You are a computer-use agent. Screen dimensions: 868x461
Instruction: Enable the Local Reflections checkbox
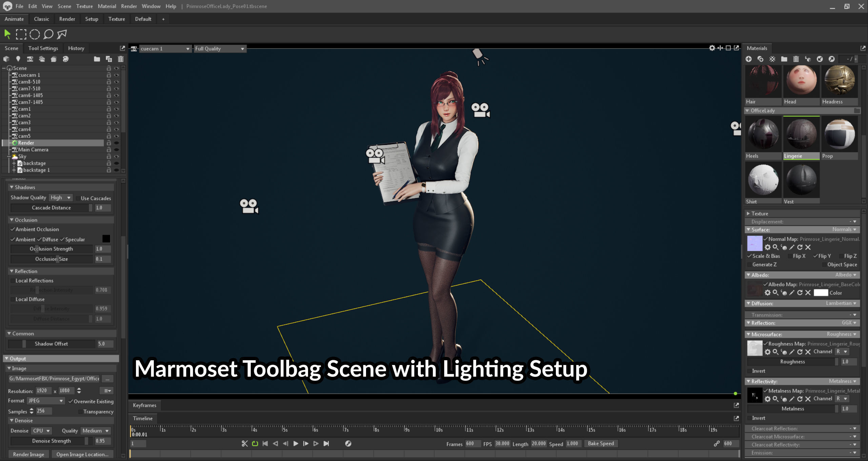point(13,281)
